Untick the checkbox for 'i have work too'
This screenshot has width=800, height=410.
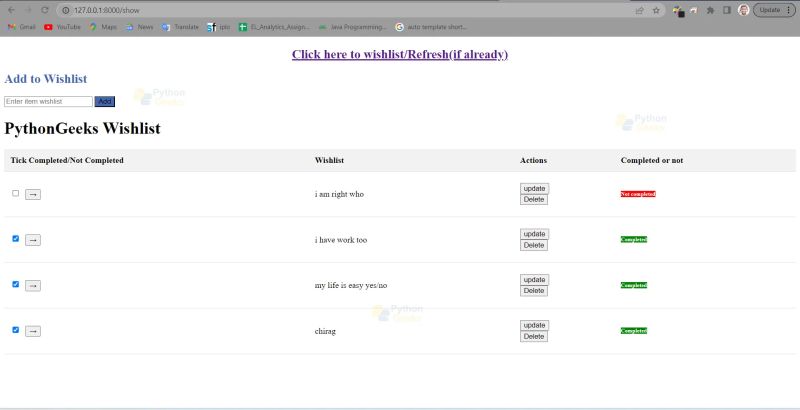point(15,239)
